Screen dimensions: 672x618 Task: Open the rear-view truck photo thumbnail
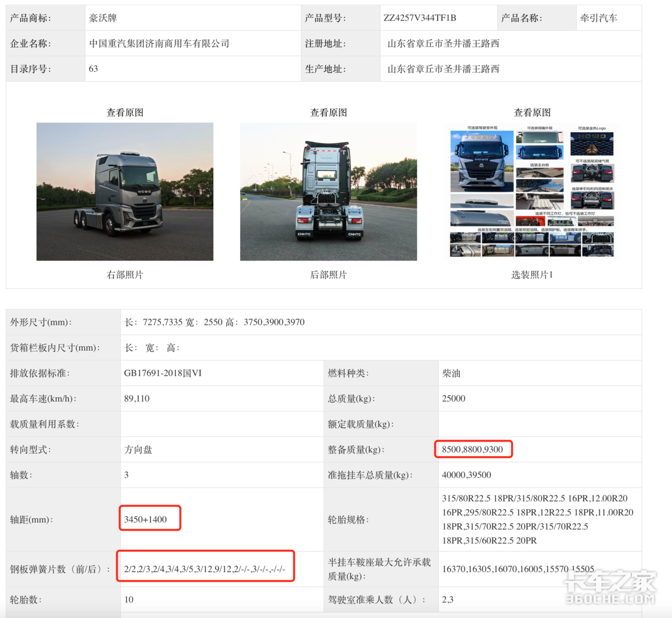328,192
